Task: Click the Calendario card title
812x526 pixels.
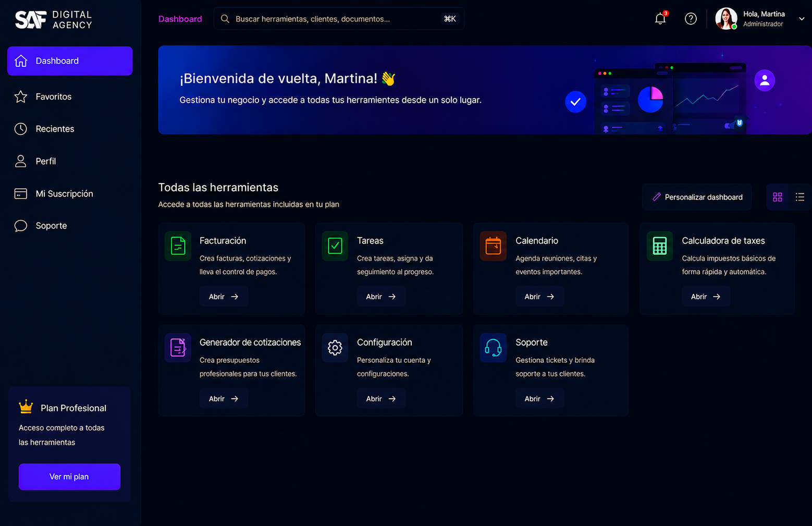Action: [537, 241]
